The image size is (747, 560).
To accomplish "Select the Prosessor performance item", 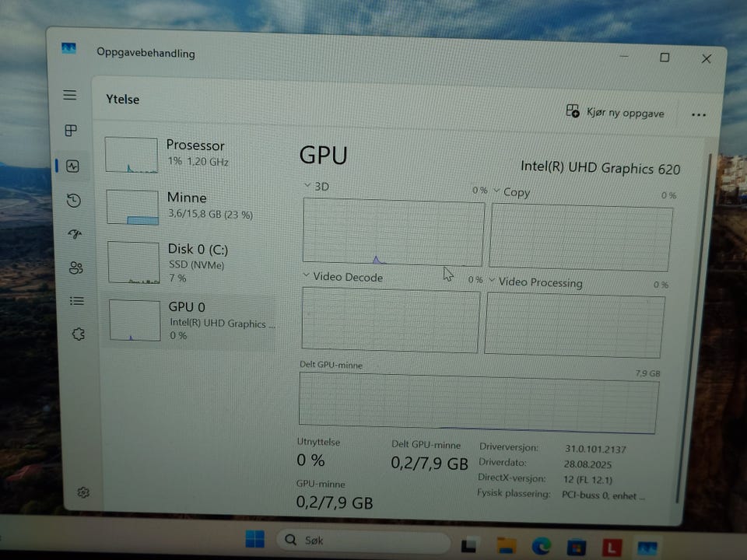I will click(x=190, y=154).
